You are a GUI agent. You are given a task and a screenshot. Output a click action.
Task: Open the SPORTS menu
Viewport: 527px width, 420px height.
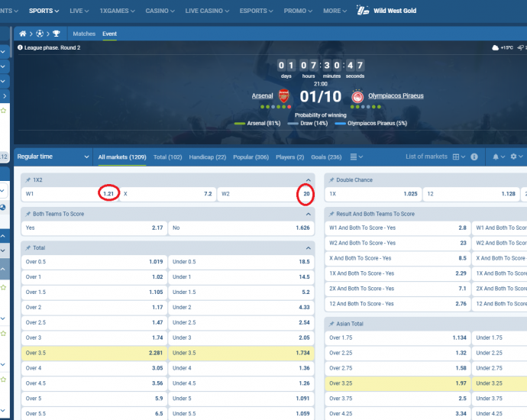coord(44,11)
